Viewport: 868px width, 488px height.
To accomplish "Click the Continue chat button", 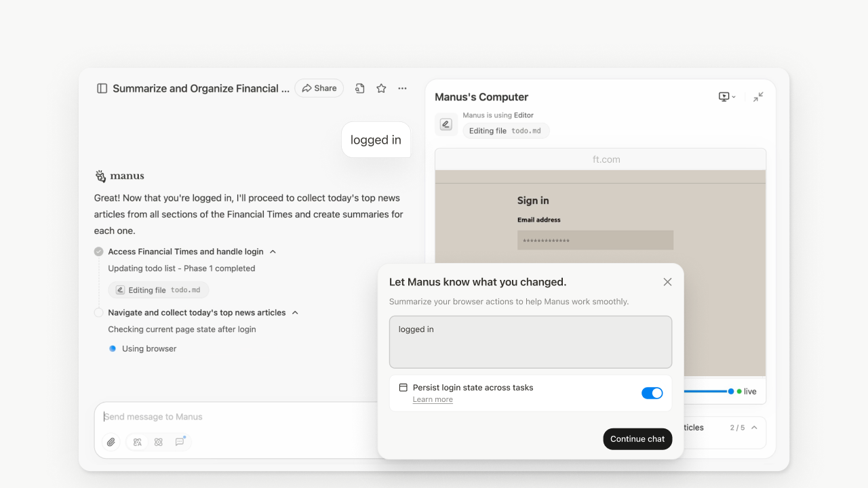I will point(637,439).
